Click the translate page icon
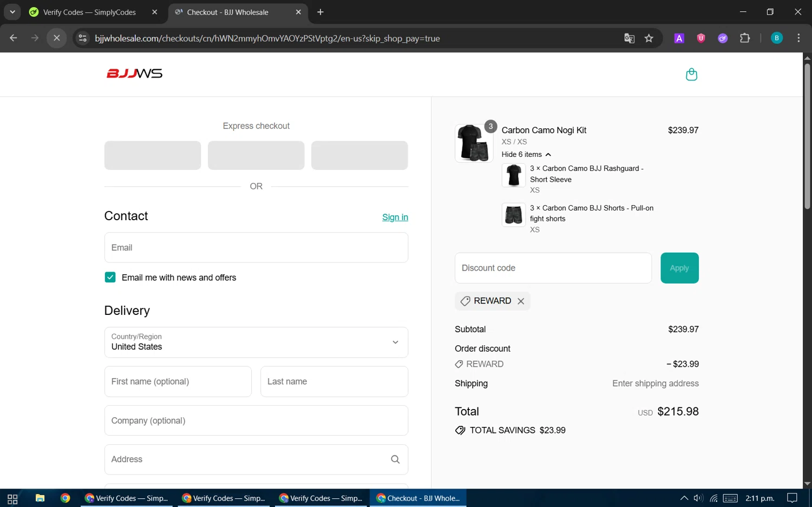Image resolution: width=812 pixels, height=507 pixels. point(629,38)
